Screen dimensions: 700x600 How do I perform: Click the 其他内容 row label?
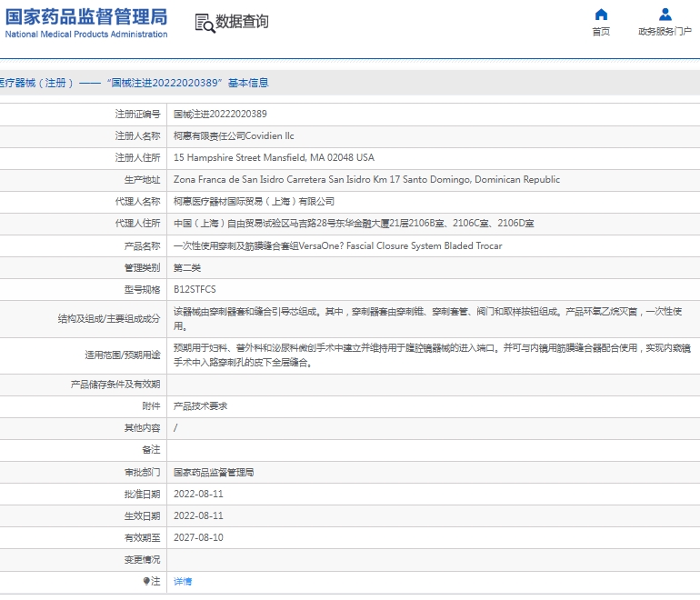coord(142,427)
